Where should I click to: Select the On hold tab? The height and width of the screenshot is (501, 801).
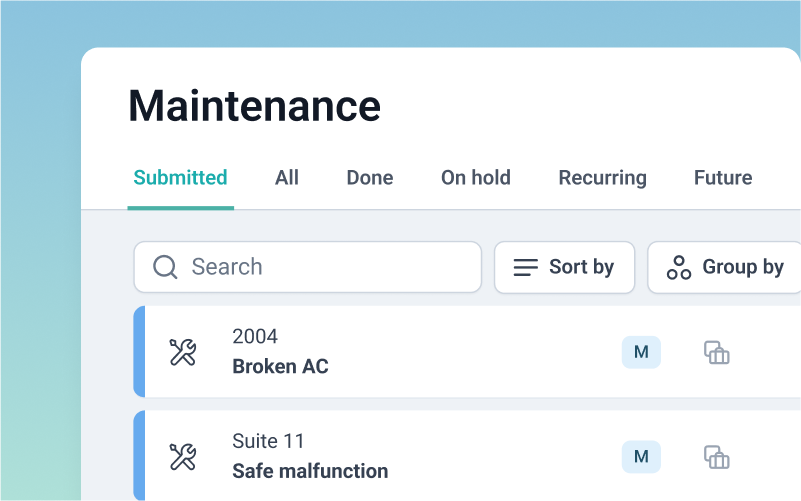tap(476, 178)
